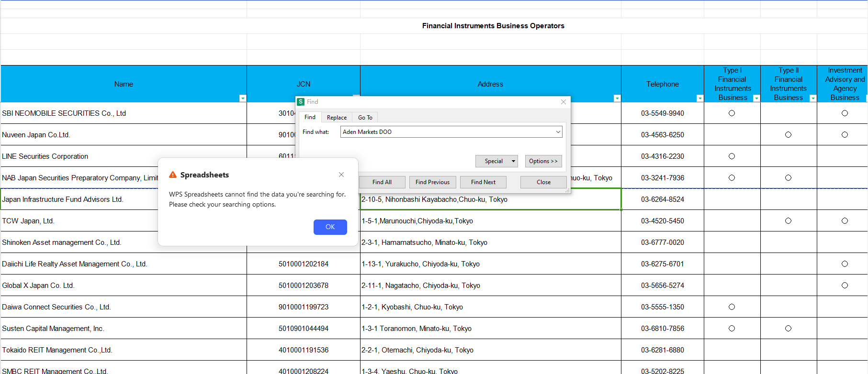Switch to the Replace tab

coord(337,117)
